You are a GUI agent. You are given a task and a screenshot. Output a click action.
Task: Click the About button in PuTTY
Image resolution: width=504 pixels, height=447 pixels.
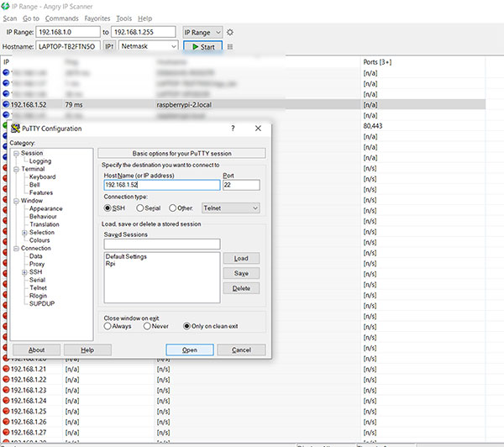(x=36, y=350)
